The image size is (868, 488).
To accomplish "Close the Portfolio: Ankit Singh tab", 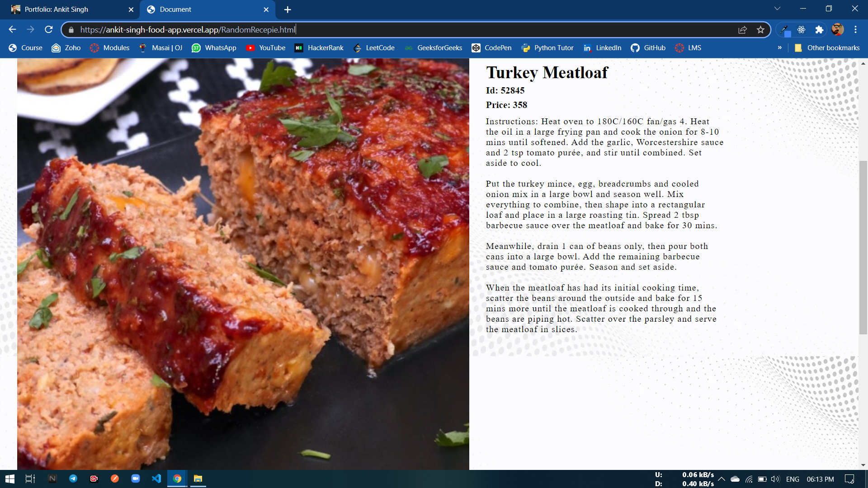I will click(x=131, y=9).
